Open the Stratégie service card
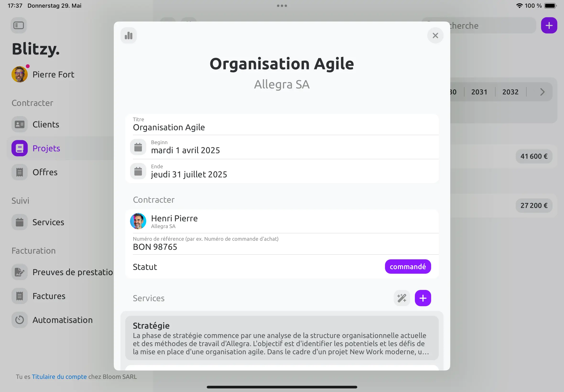This screenshot has width=564, height=392. [x=282, y=338]
